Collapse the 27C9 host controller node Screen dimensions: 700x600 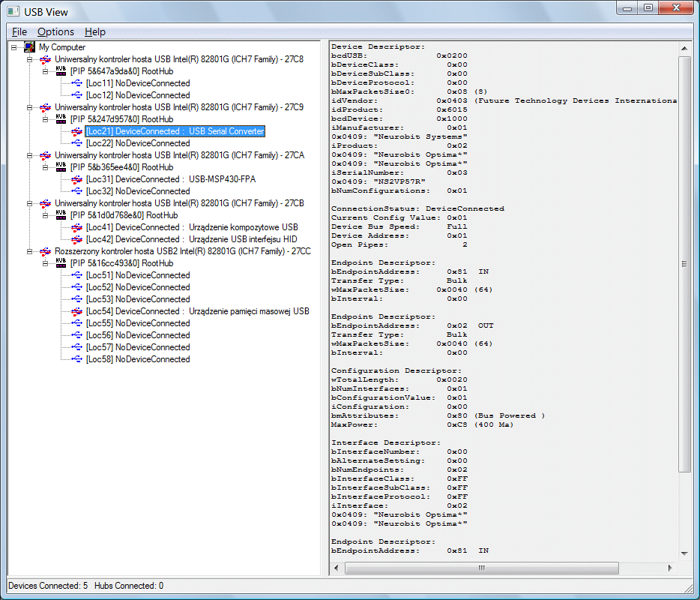29,107
